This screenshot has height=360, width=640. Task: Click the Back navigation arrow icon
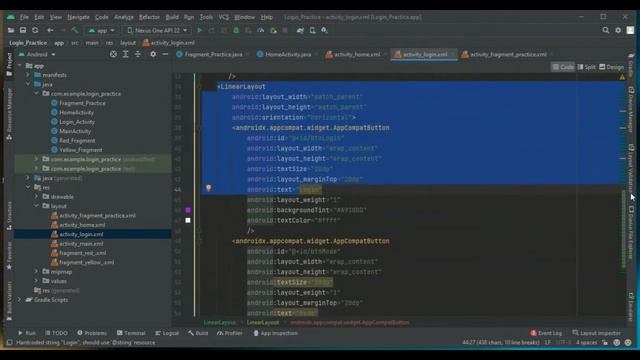[50, 30]
